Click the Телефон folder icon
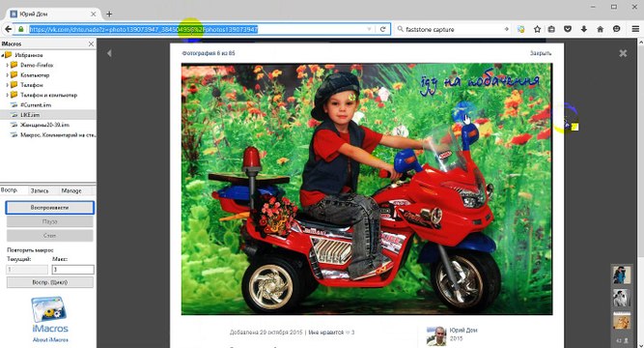Screen dimensions: 644x348 tap(14, 85)
